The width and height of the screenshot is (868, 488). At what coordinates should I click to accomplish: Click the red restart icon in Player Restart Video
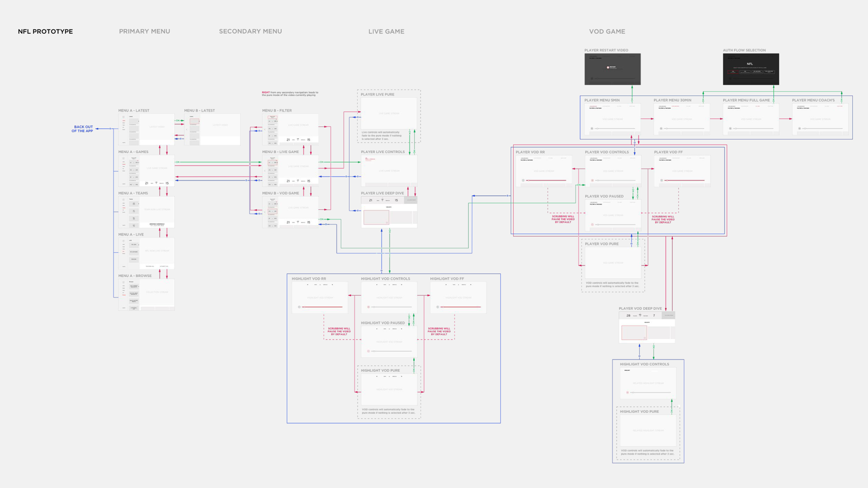608,67
